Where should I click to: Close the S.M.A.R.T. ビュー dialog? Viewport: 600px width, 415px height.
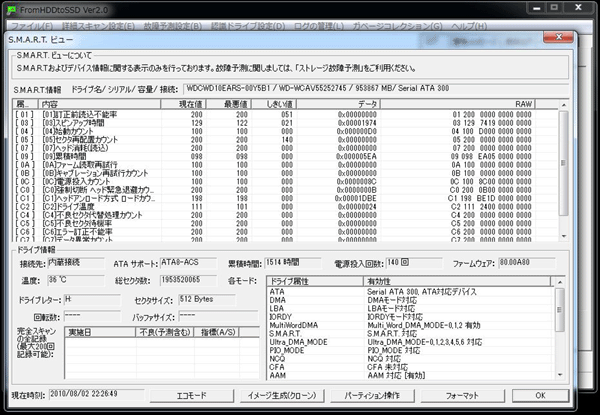558,37
